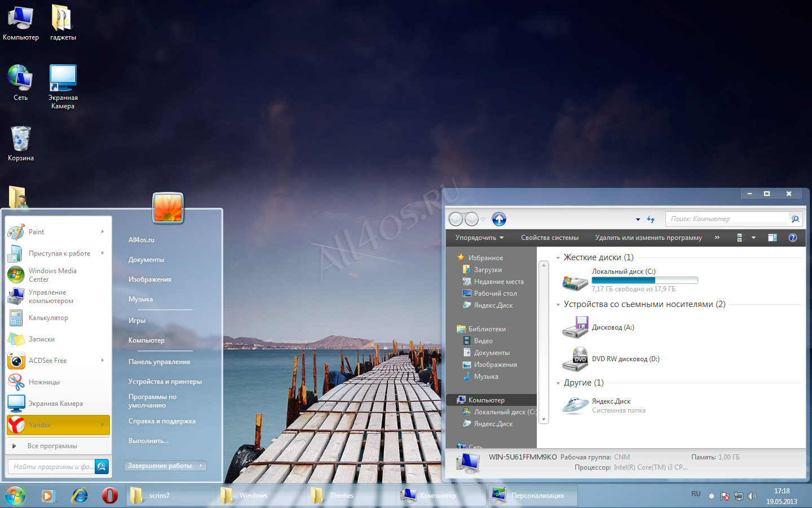Open Справка и поддержка
Viewport: 812px width, 508px height.
pyautogui.click(x=162, y=421)
